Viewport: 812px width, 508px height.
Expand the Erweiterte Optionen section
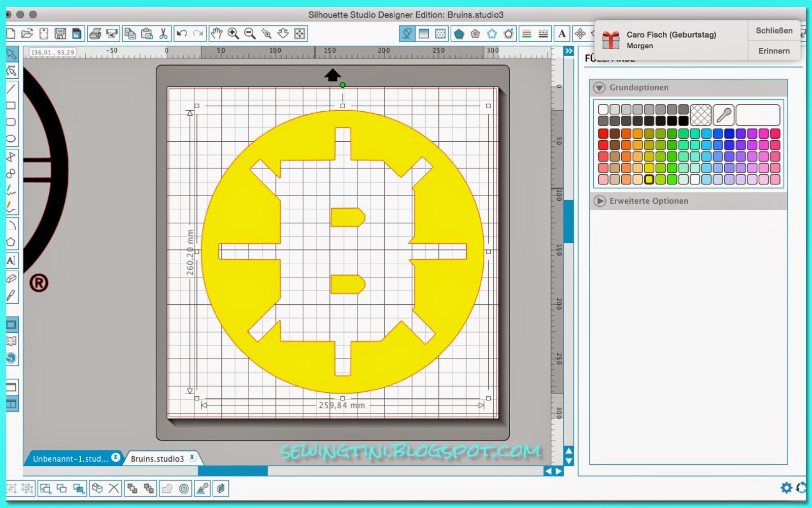click(599, 201)
